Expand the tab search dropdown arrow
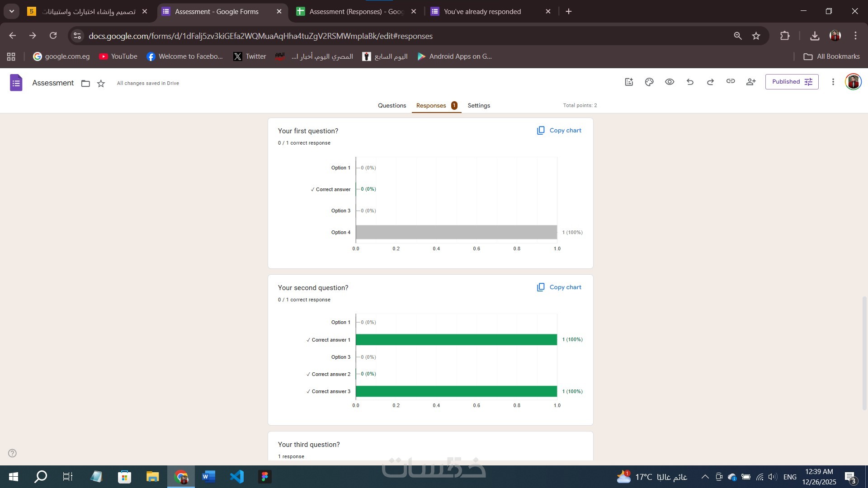Image resolution: width=868 pixels, height=488 pixels. (11, 11)
